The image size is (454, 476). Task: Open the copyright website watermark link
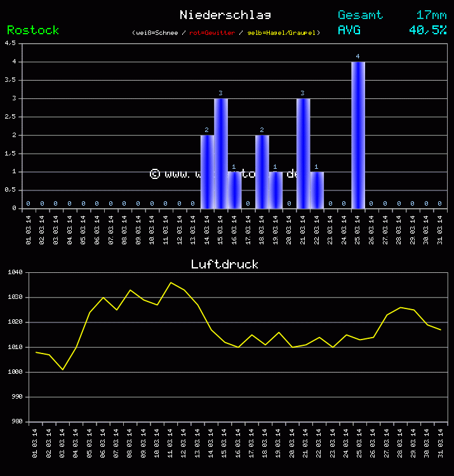pyautogui.click(x=224, y=174)
